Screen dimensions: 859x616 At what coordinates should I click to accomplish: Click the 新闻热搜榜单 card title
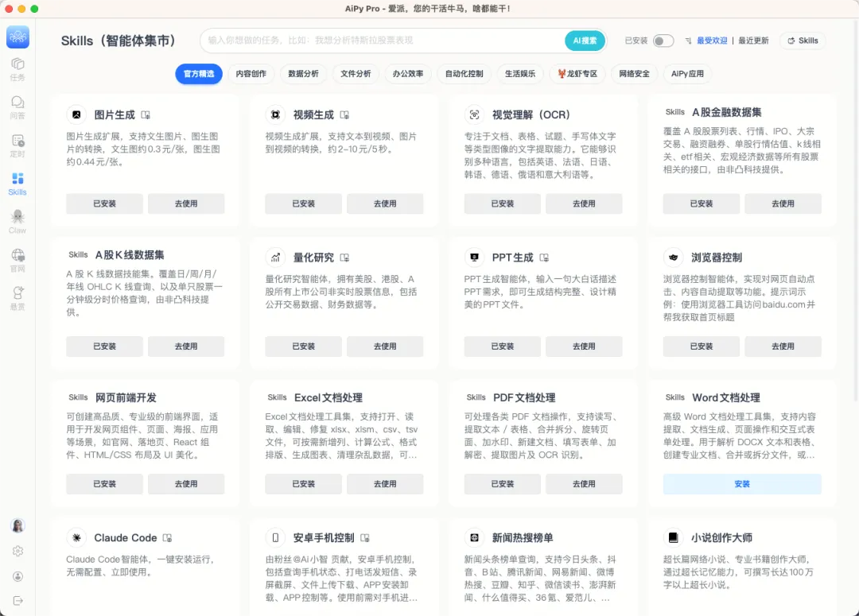tap(523, 537)
